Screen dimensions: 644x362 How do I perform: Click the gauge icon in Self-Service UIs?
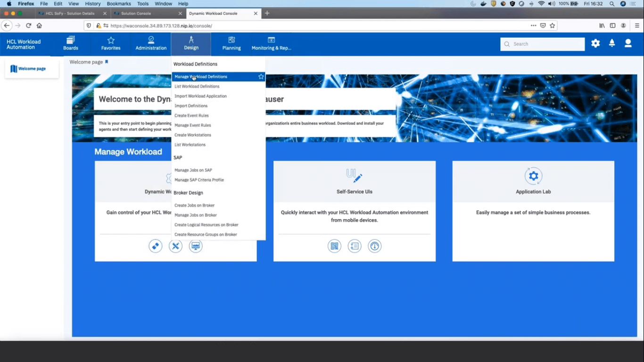coord(375,246)
